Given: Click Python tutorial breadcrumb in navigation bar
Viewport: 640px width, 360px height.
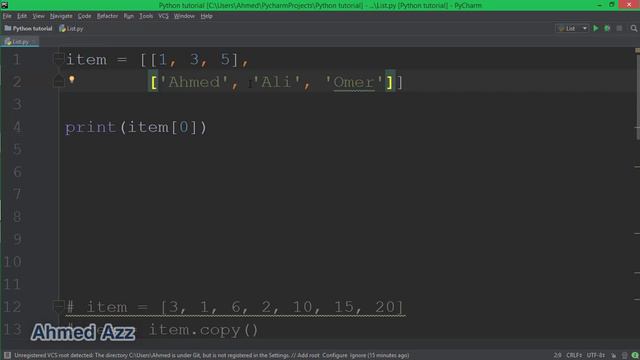Looking at the screenshot, I should tap(29, 29).
